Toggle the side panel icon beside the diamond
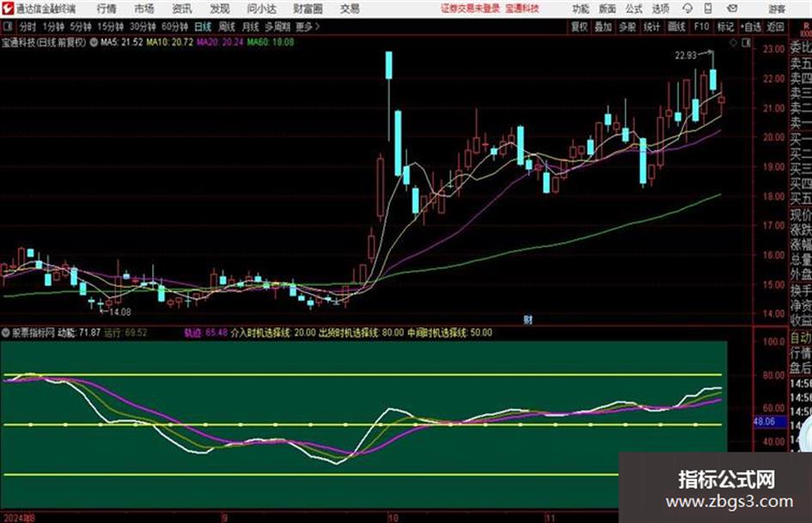The height and width of the screenshot is (523, 812). tap(746, 42)
